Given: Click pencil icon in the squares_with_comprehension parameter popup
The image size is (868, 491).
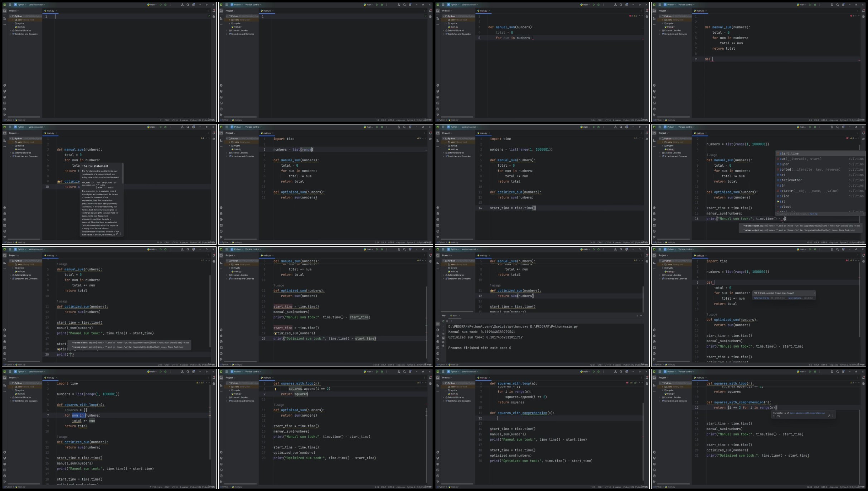Looking at the screenshot, I should pyautogui.click(x=829, y=416).
